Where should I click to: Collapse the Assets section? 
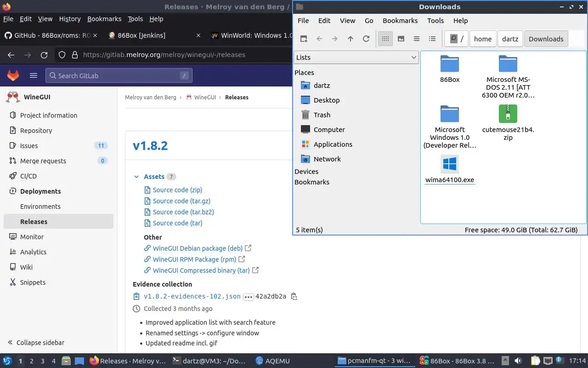click(x=136, y=177)
